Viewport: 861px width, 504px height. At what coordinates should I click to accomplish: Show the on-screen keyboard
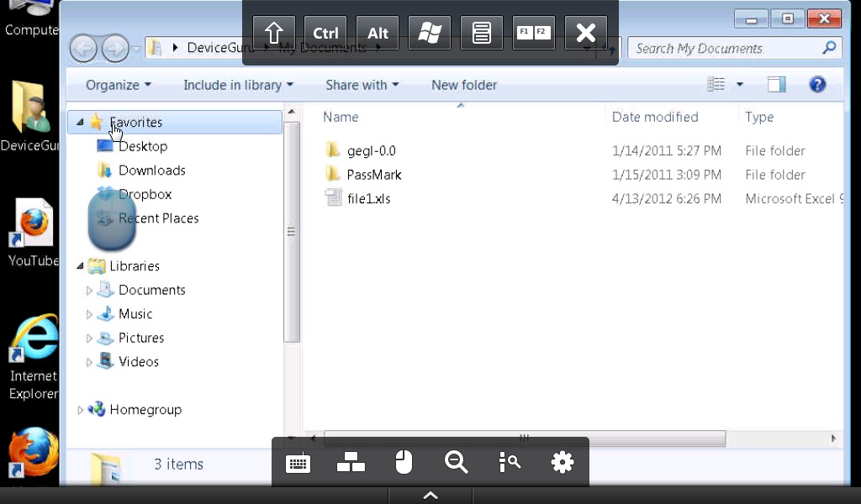tap(298, 464)
